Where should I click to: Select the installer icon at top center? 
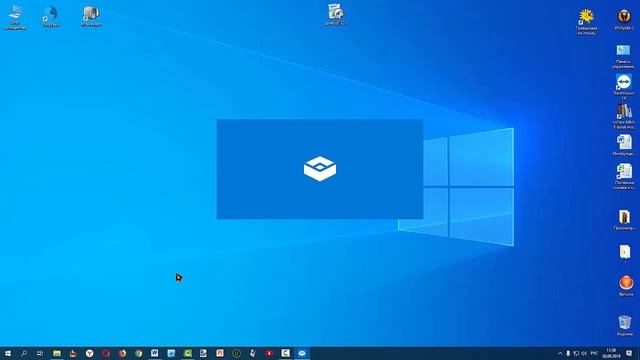coord(336,15)
